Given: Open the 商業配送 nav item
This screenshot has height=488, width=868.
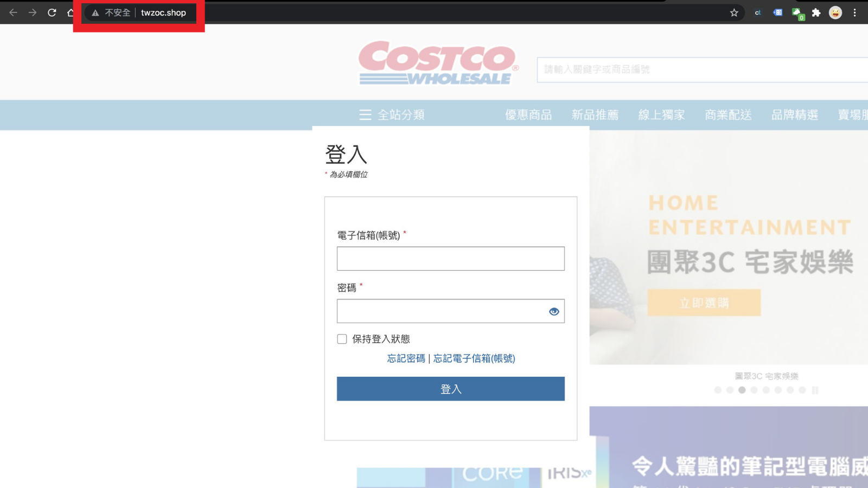Looking at the screenshot, I should [728, 115].
